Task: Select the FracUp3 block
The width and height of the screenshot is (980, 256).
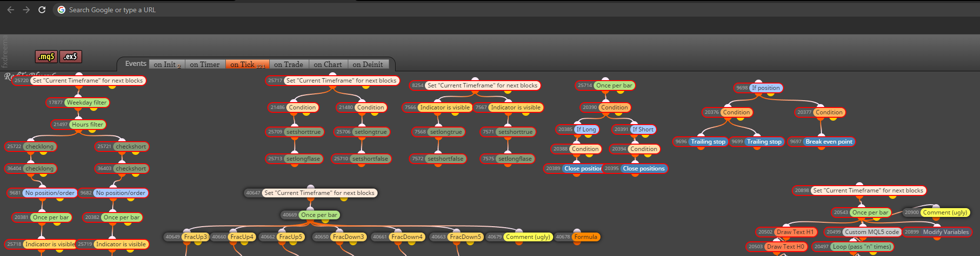Action: click(x=187, y=237)
